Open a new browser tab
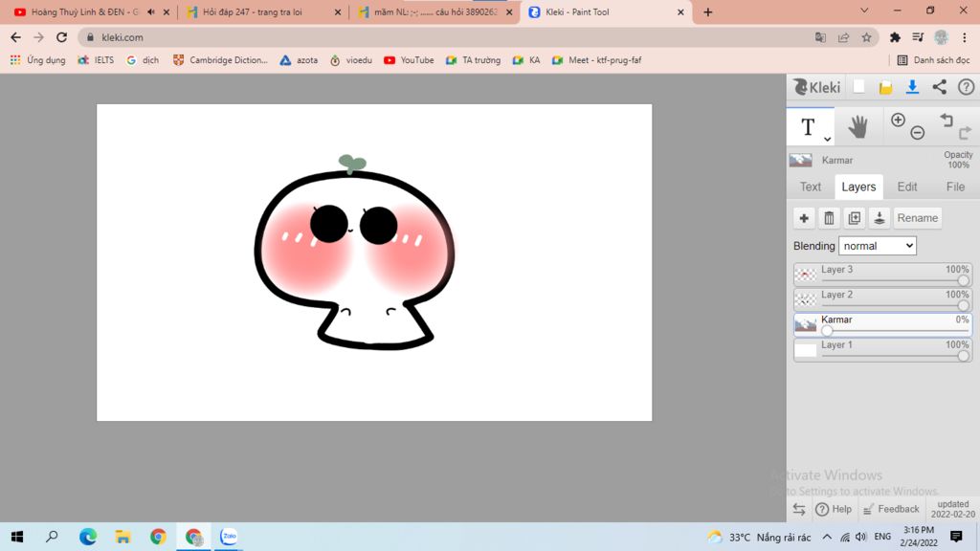The height and width of the screenshot is (551, 980). point(707,11)
